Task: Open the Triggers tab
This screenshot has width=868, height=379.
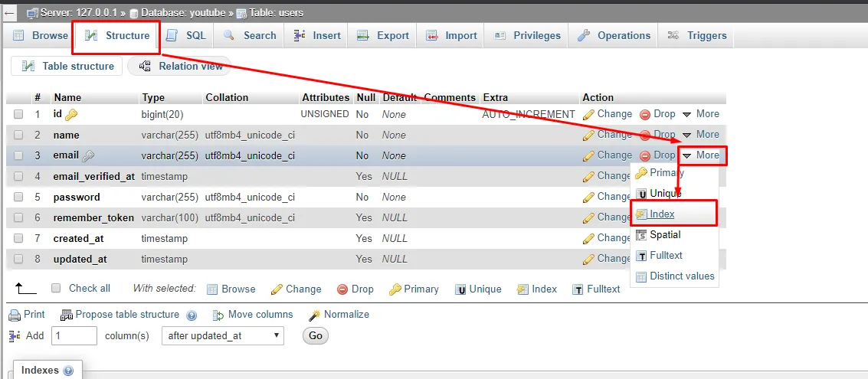Action: click(697, 35)
